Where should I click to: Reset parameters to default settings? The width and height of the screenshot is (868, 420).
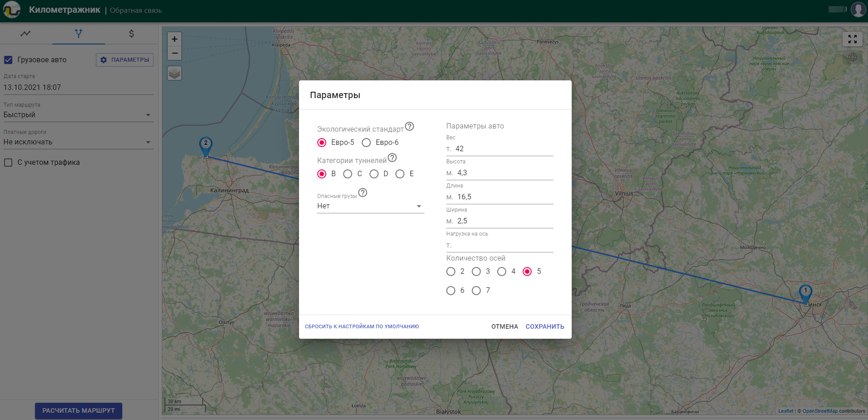[362, 326]
